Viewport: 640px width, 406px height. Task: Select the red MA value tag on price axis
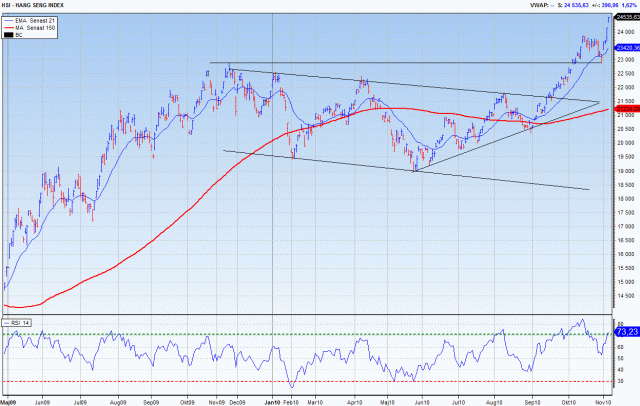click(x=626, y=110)
